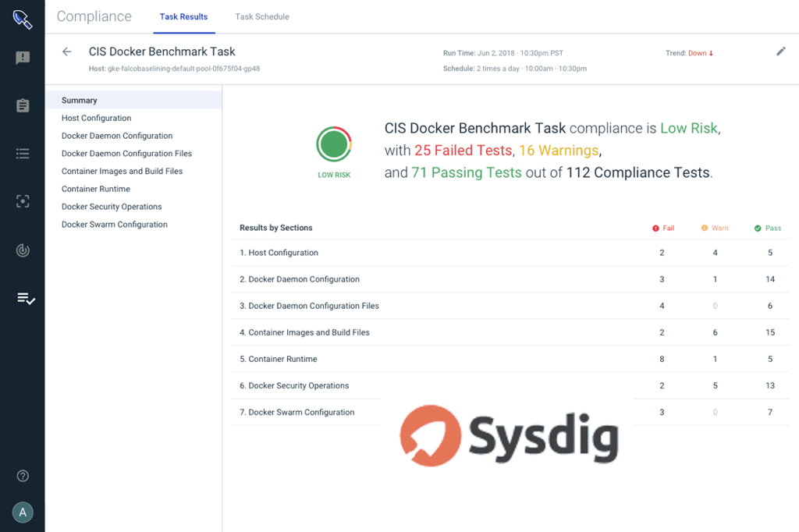Click the Compliance page title

pyautogui.click(x=94, y=16)
